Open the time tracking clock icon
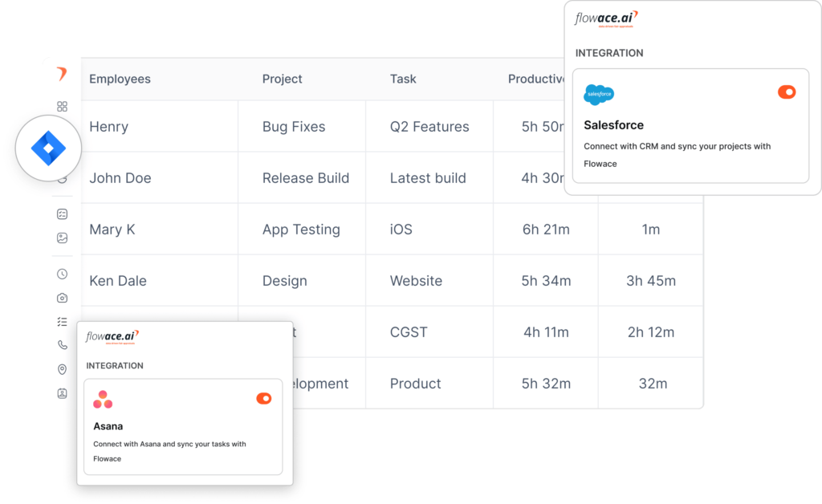The image size is (822, 504). pos(63,273)
